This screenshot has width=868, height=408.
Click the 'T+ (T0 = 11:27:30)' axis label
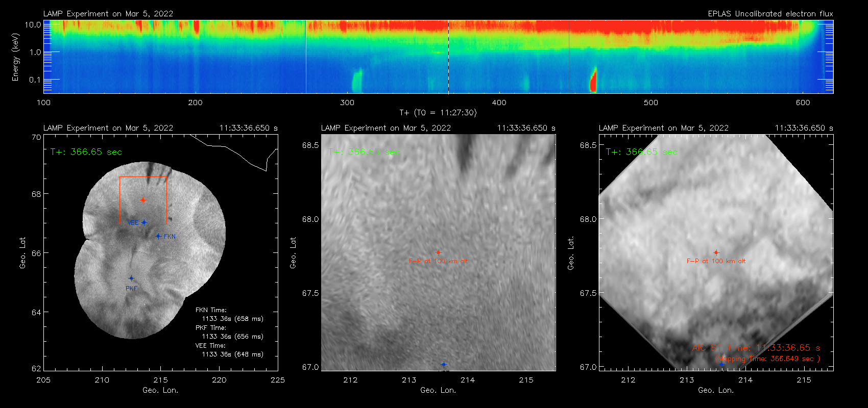pos(438,113)
